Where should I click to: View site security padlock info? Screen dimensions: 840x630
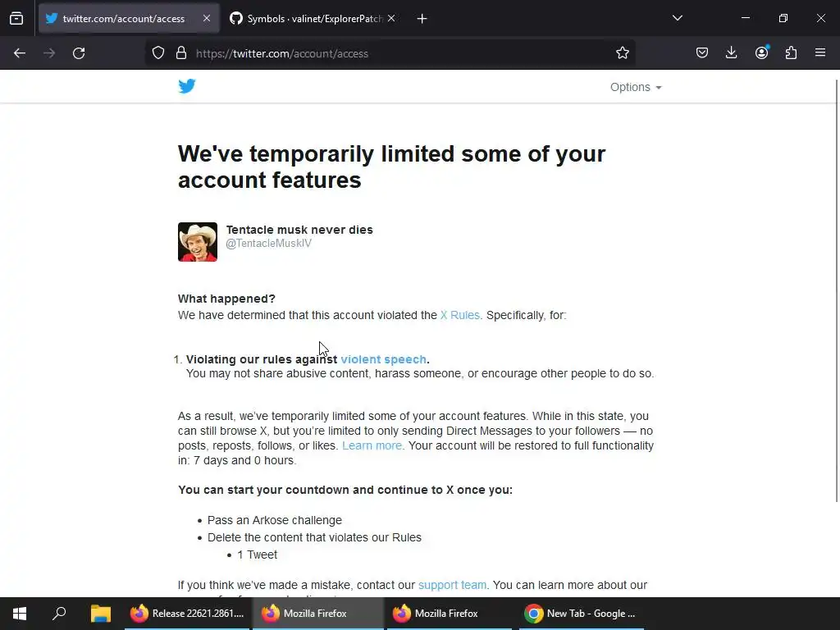tap(181, 53)
